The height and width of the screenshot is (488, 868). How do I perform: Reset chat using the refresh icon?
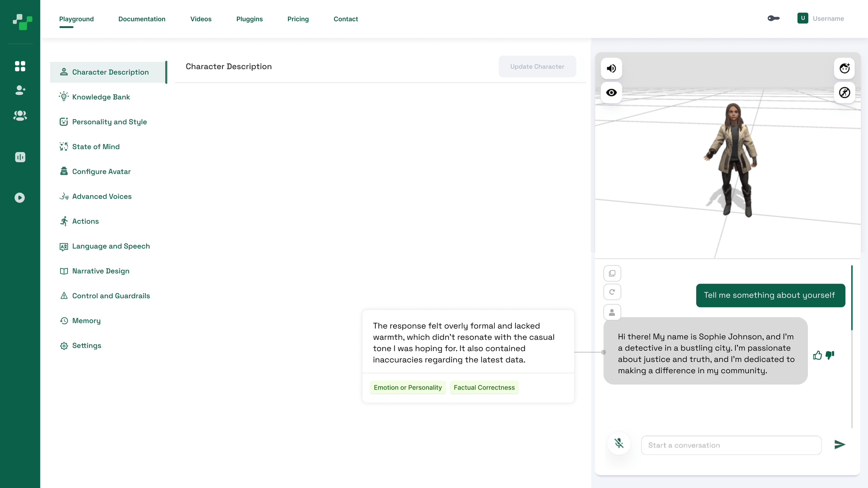[612, 292]
